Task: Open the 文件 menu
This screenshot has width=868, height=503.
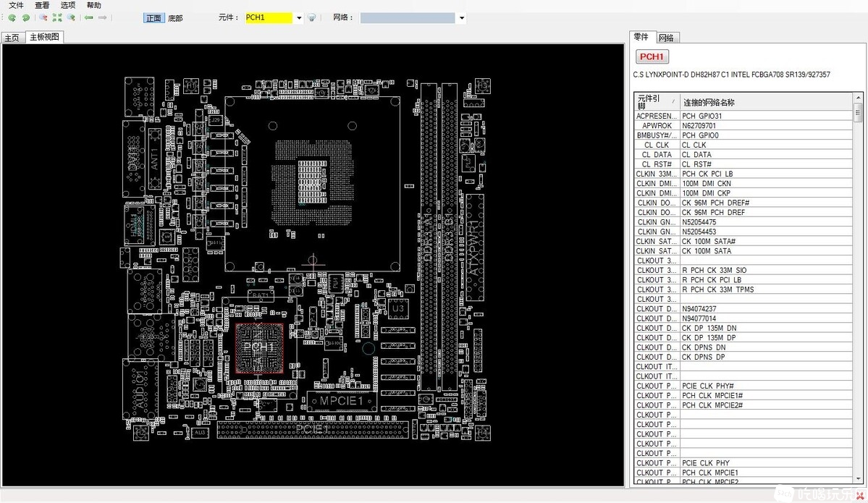Action: pyautogui.click(x=16, y=5)
